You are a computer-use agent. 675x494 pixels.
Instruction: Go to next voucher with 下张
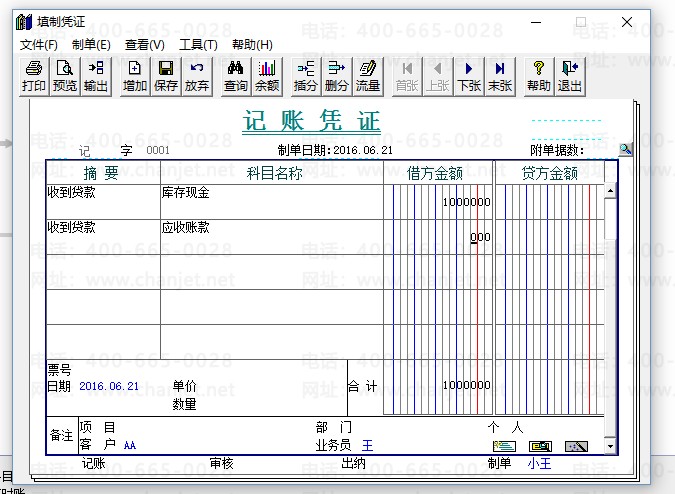469,76
